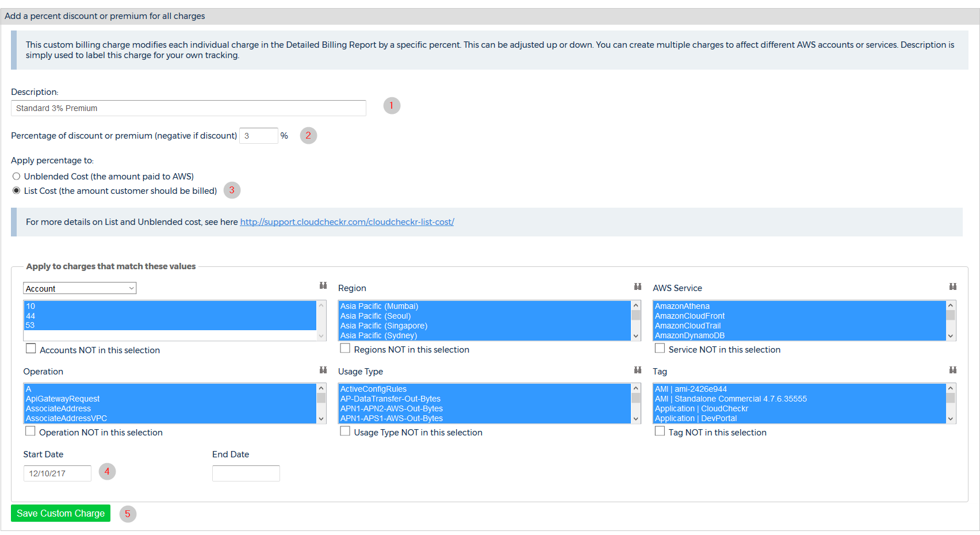980x535 pixels.
Task: Click the binoculars icon next to Tag
Action: point(953,370)
